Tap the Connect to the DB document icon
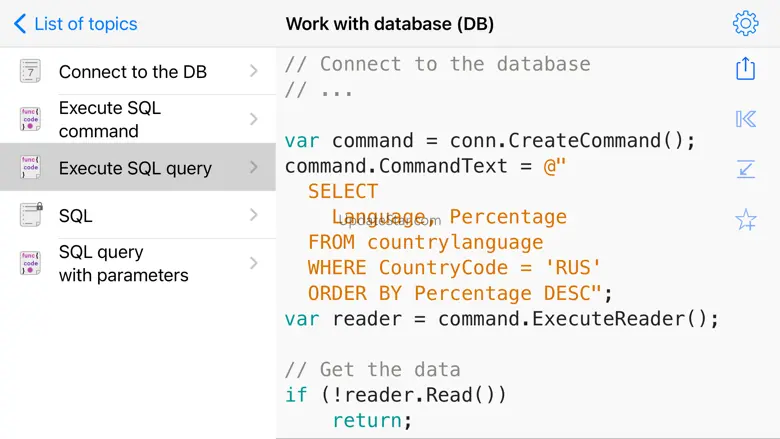780x439 pixels. tap(30, 71)
